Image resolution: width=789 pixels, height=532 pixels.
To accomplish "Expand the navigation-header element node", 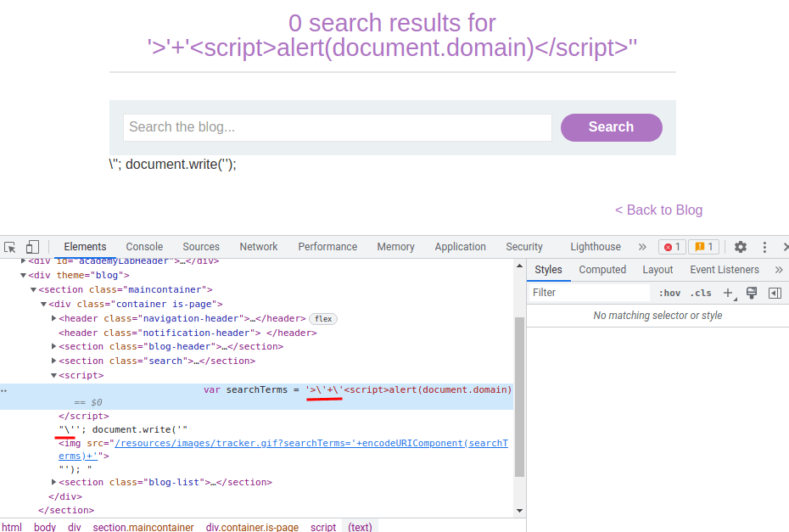I will pos(53,319).
